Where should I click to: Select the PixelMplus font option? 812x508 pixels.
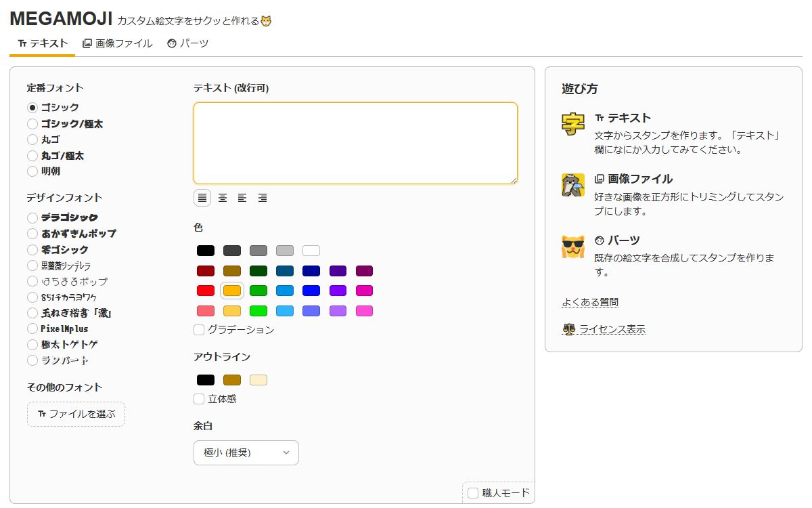pyautogui.click(x=32, y=329)
